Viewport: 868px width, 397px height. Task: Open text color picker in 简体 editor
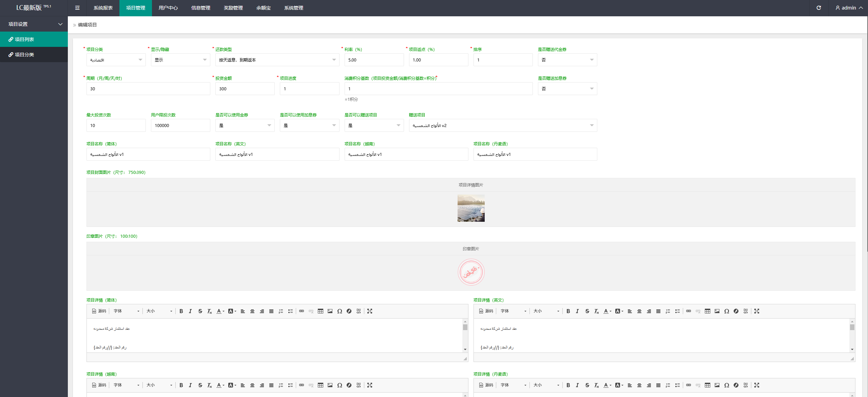point(220,311)
